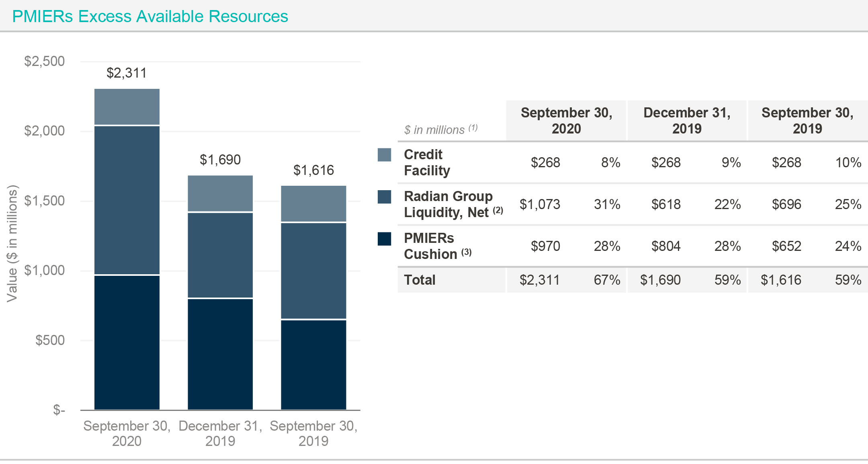Click the PMIERs Excess Available Resources title

(x=150, y=16)
